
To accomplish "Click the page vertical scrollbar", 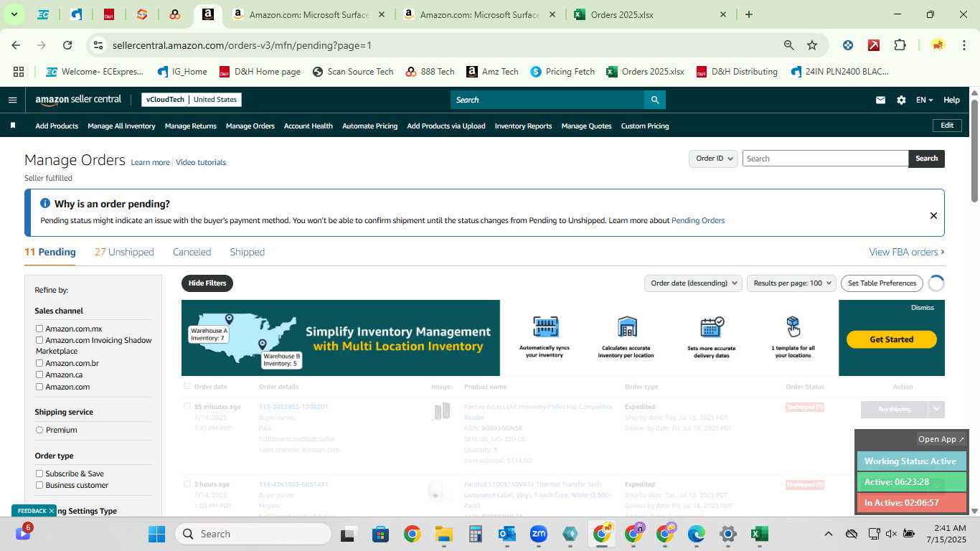I will (x=974, y=151).
